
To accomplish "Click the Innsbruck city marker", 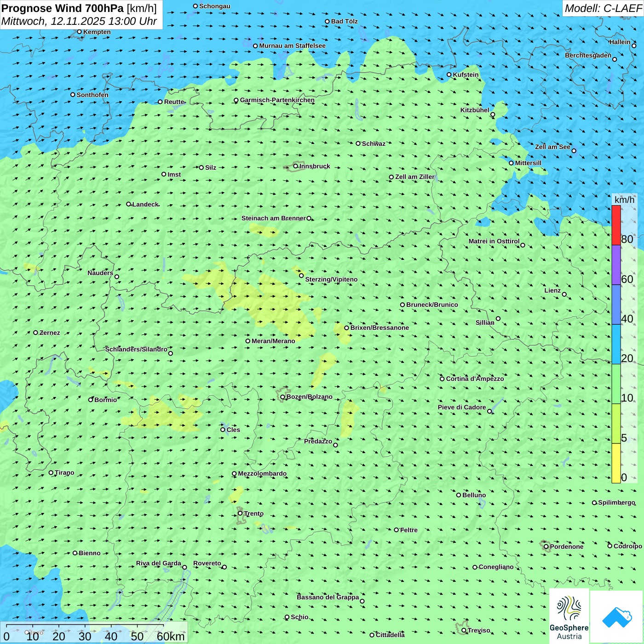I will tap(296, 166).
